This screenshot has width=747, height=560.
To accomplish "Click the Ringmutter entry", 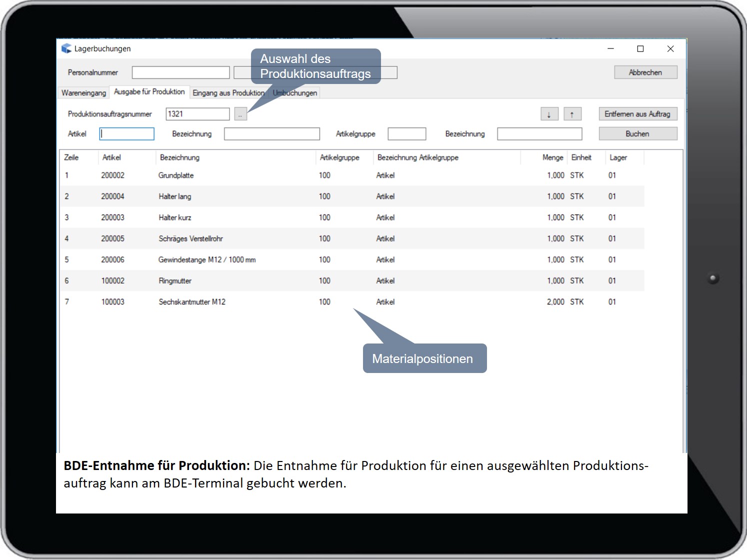I will point(175,280).
